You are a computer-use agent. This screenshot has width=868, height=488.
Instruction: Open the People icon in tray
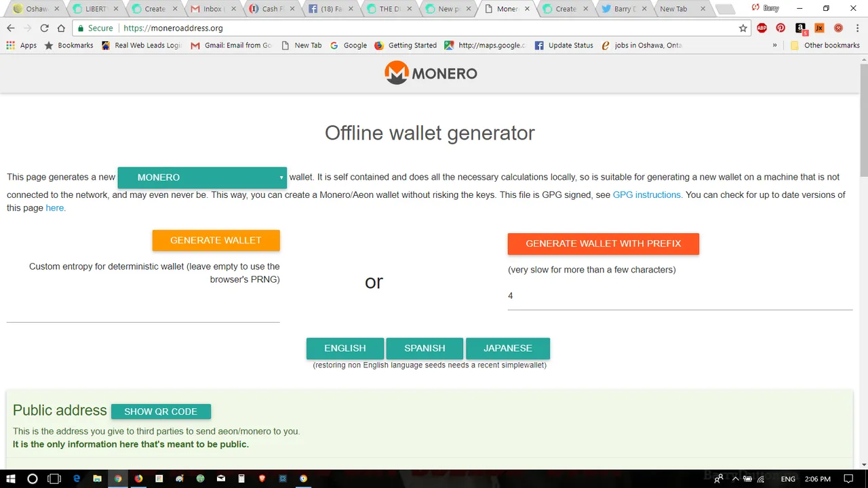[x=718, y=479]
